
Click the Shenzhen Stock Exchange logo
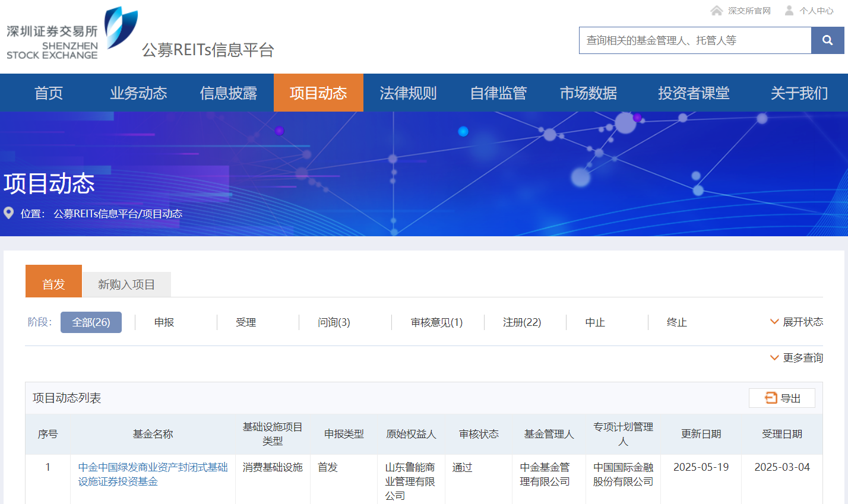coord(72,34)
